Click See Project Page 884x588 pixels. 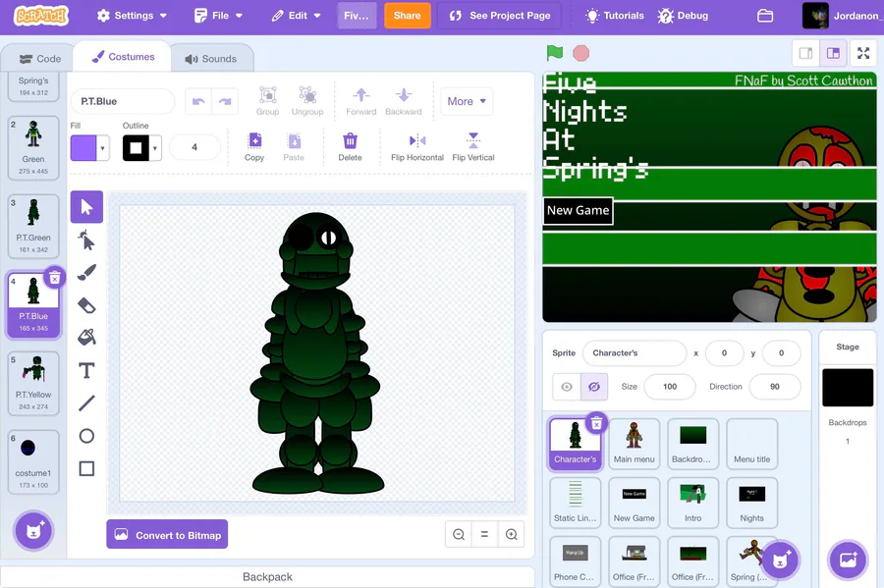(500, 16)
